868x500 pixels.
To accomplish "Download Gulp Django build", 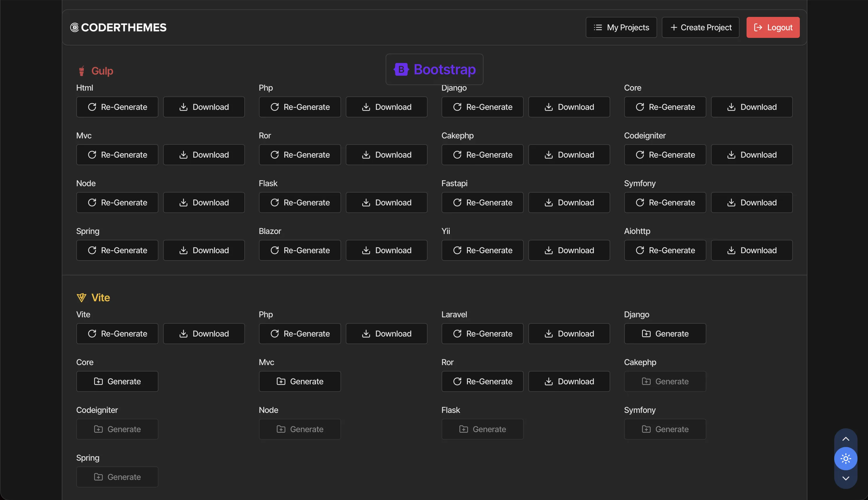I will (569, 107).
